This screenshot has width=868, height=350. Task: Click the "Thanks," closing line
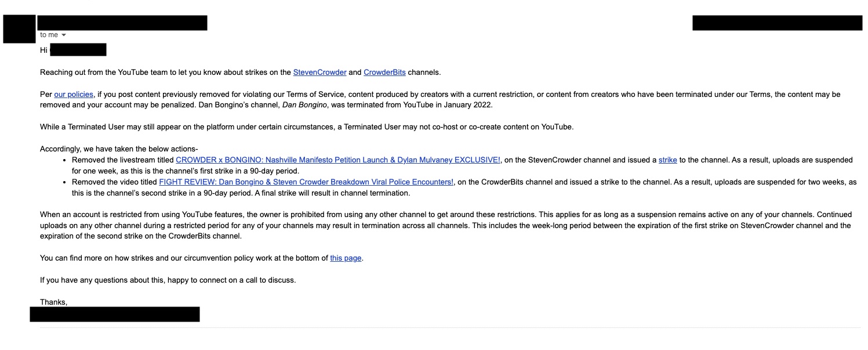53,302
